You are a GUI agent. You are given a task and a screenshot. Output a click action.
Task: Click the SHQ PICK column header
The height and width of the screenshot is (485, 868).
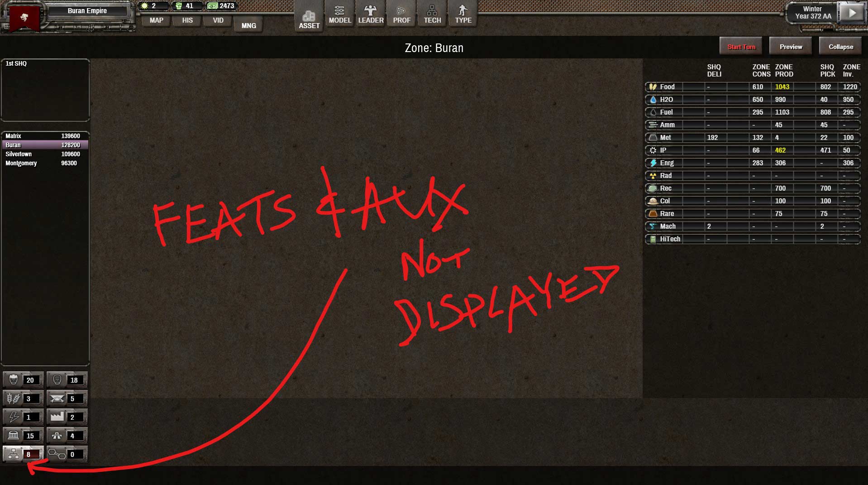(827, 70)
